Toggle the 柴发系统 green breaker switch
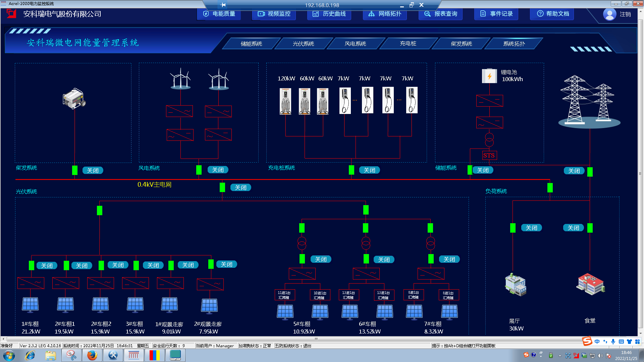The height and width of the screenshot is (362, 644). (74, 170)
